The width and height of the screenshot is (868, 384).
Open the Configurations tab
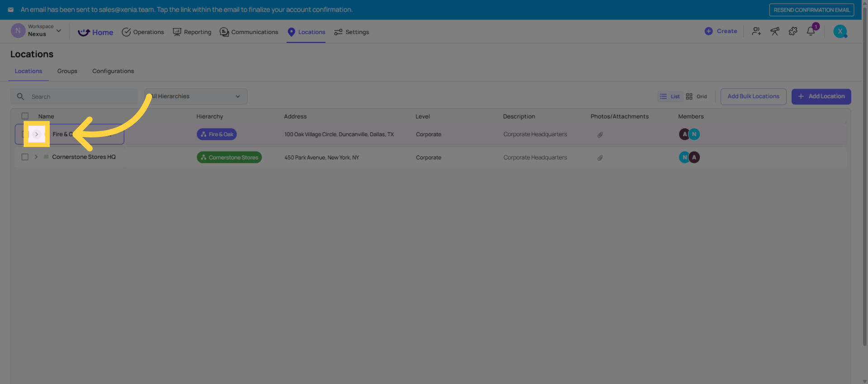tap(113, 71)
